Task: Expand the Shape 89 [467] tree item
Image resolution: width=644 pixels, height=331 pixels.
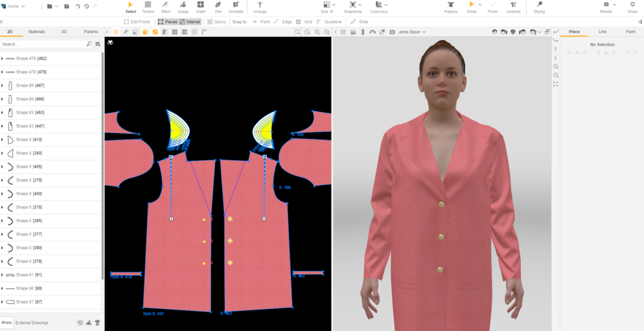Action: [3, 86]
